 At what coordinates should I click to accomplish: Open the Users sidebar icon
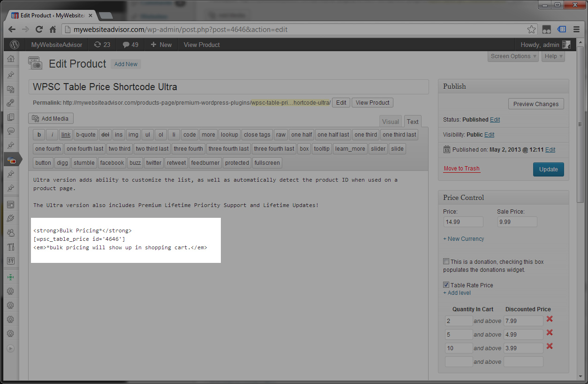10,232
